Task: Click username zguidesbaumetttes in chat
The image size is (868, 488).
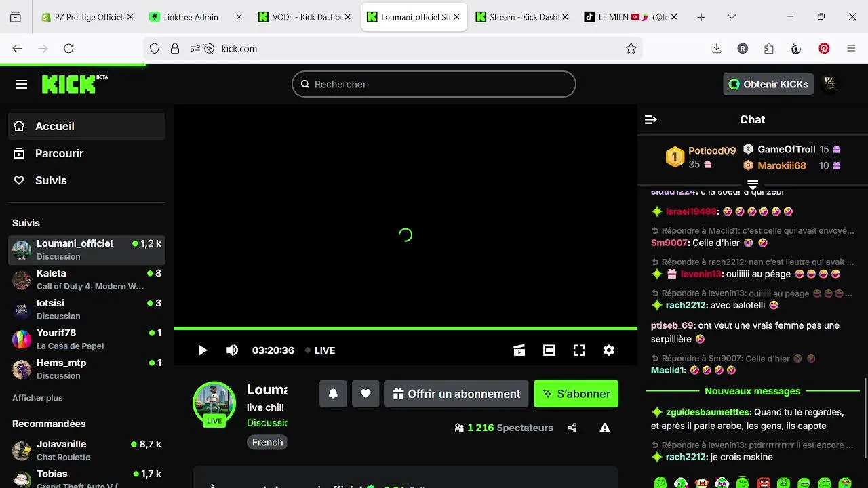Action: coord(708,412)
